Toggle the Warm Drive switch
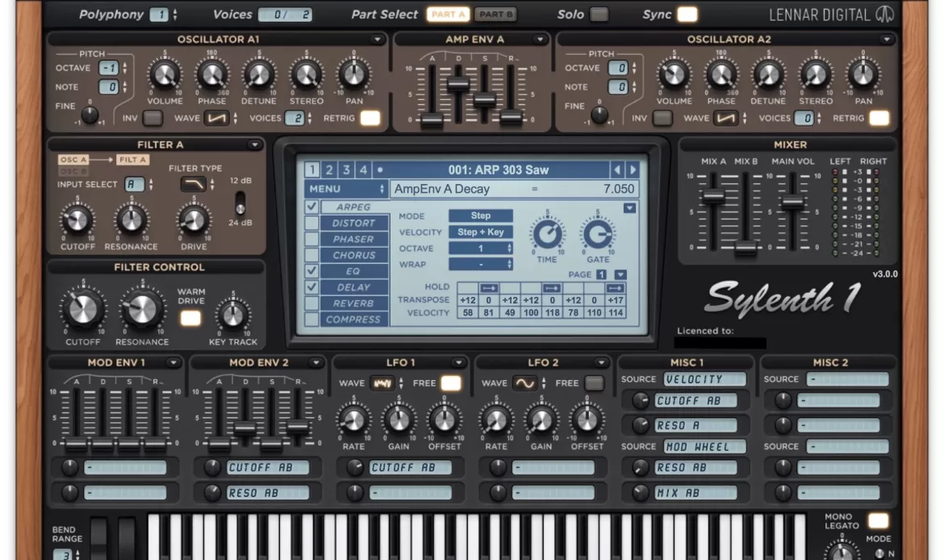The image size is (944, 560). pos(190,319)
